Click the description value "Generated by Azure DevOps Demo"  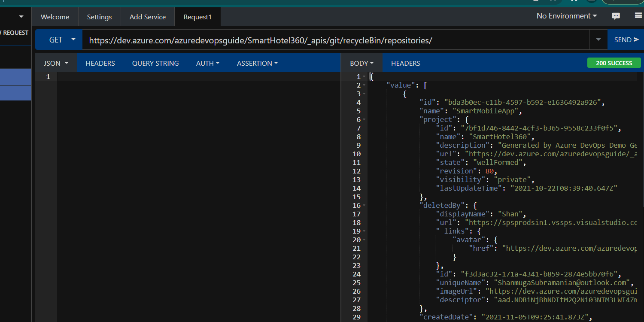pos(567,145)
